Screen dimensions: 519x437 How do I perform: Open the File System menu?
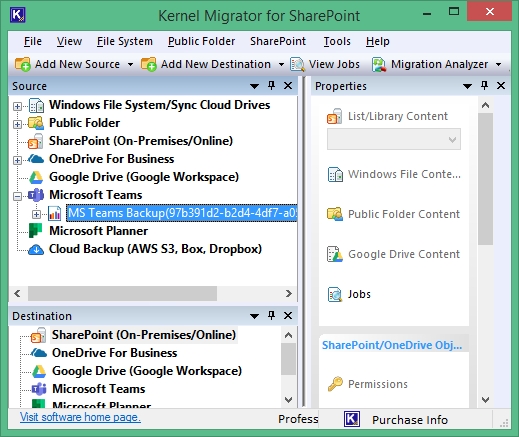tap(125, 41)
